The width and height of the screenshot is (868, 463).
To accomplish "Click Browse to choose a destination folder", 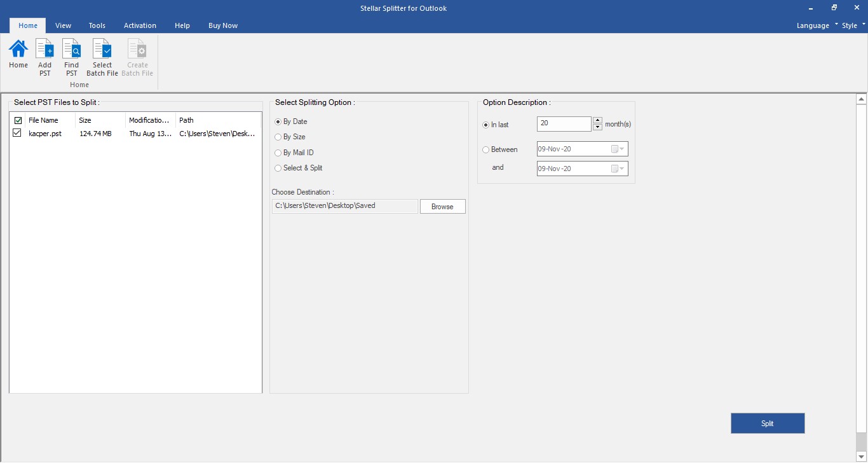I will 442,206.
